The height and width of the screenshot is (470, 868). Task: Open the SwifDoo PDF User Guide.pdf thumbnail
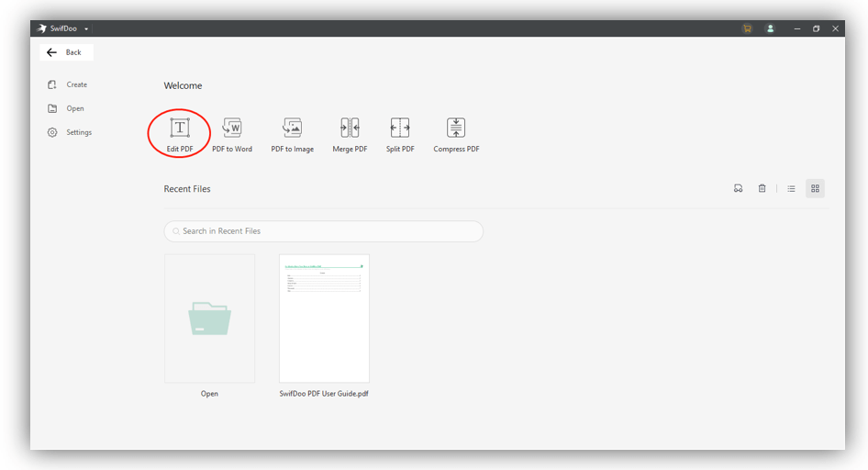point(324,319)
